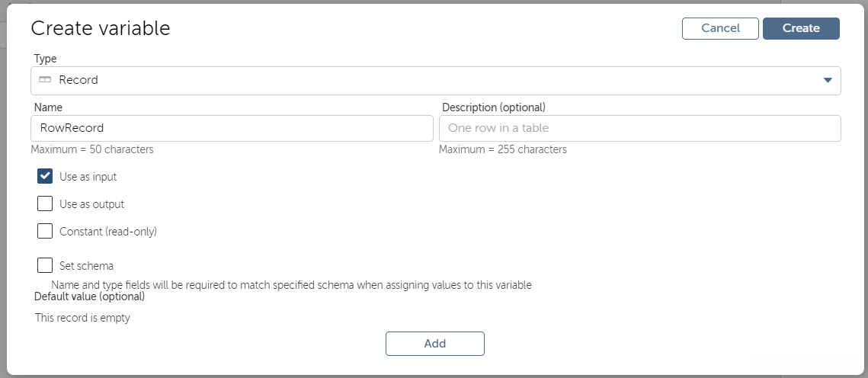Viewport: 868px width, 378px height.
Task: Click the Type field label
Action: click(x=46, y=59)
